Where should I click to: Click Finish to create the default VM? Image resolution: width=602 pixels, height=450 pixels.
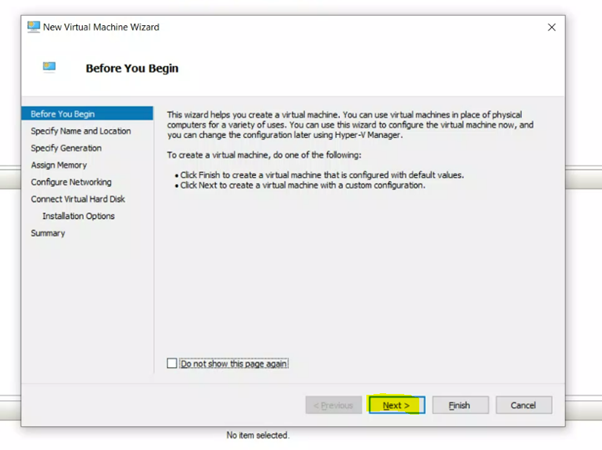coord(460,405)
